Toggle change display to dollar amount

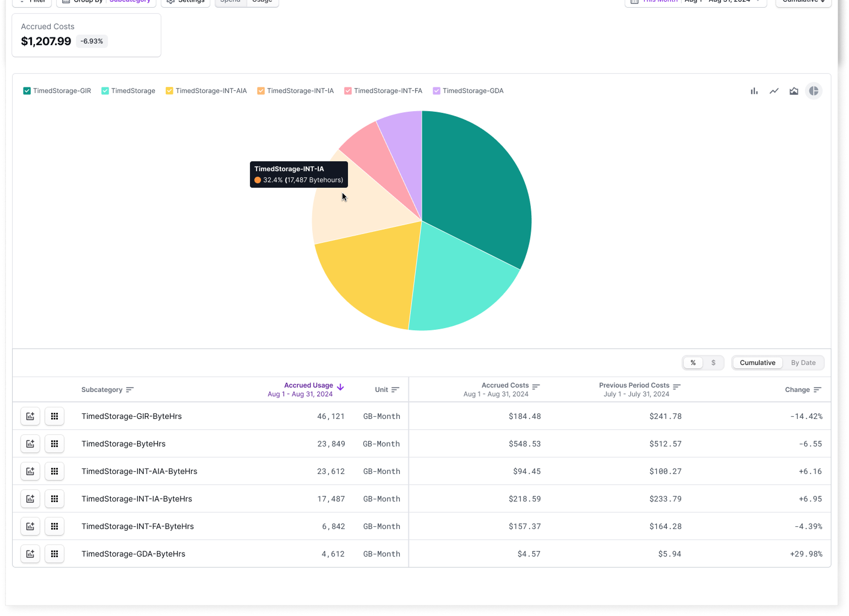point(714,363)
